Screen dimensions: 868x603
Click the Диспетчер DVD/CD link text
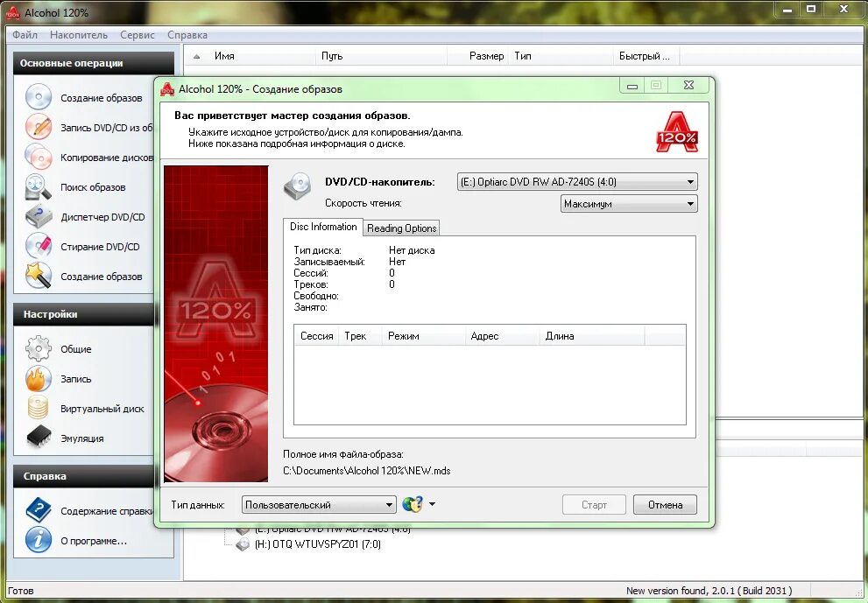coord(103,217)
